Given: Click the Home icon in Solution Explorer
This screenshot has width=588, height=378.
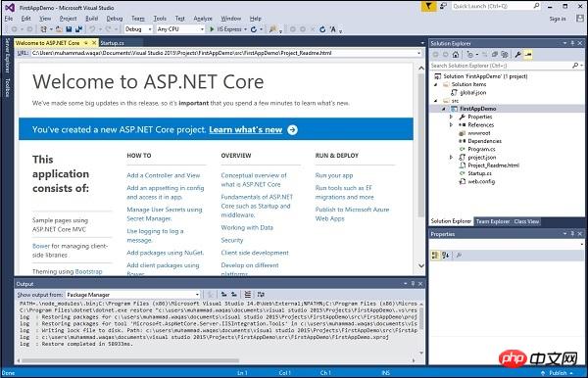Looking at the screenshot, I should point(456,54).
